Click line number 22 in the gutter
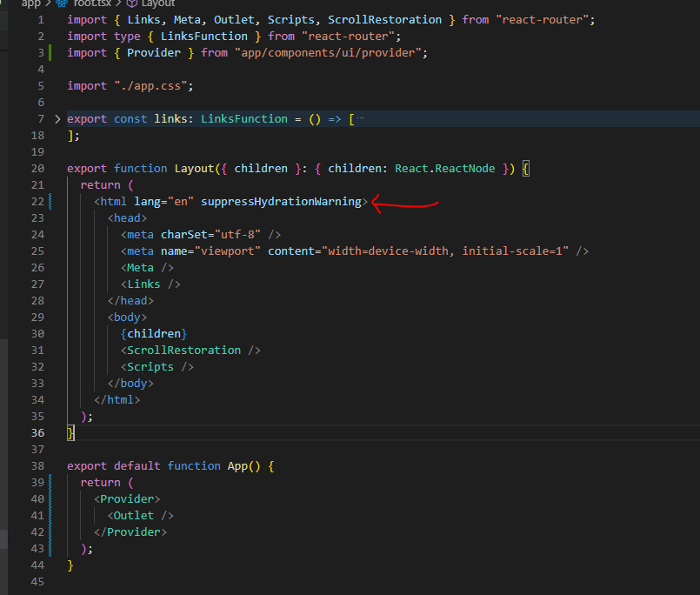Image resolution: width=700 pixels, height=595 pixels. click(x=37, y=202)
